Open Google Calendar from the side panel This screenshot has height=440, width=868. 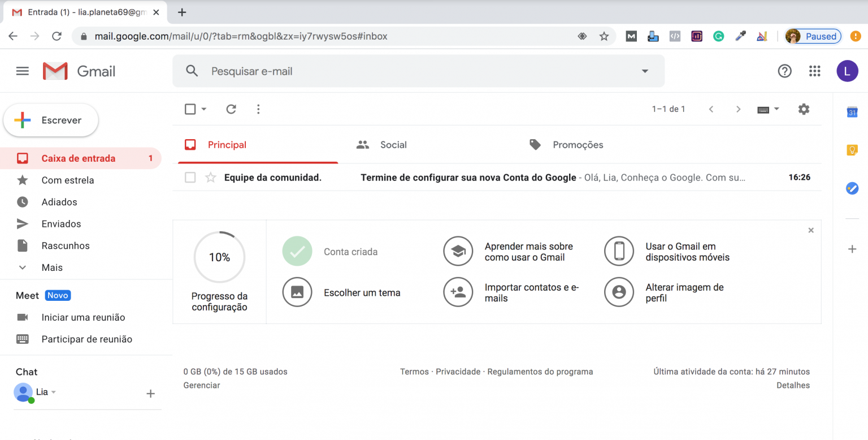tap(852, 112)
